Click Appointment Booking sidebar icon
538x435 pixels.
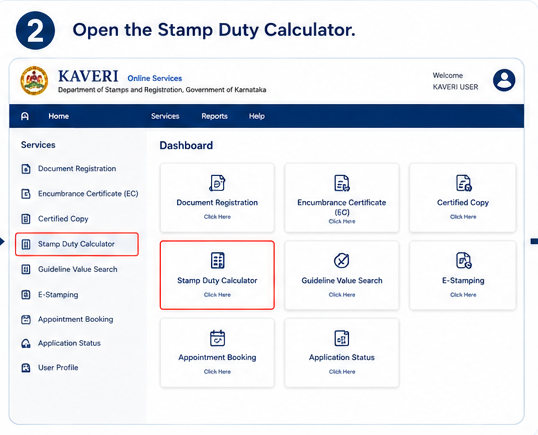(26, 319)
